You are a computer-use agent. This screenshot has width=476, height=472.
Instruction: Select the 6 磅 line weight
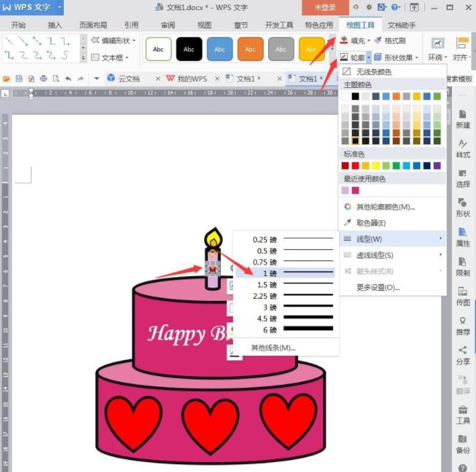[285, 330]
